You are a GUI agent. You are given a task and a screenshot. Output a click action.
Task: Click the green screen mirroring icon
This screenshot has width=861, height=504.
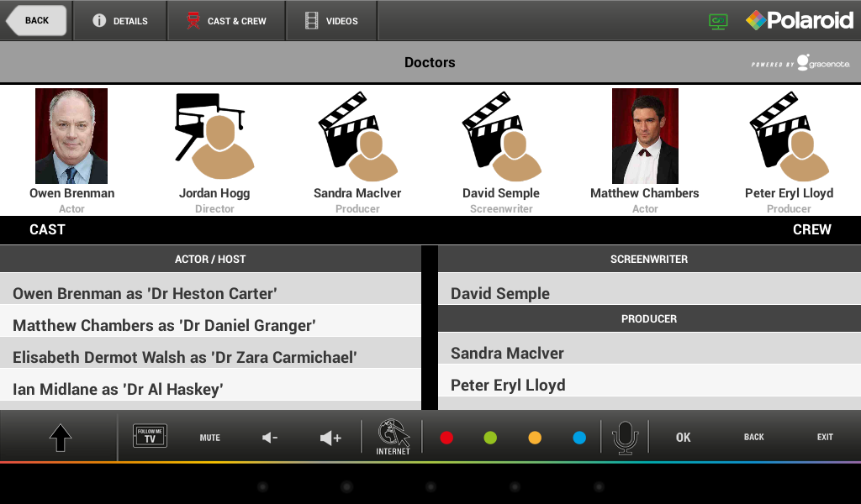(718, 21)
